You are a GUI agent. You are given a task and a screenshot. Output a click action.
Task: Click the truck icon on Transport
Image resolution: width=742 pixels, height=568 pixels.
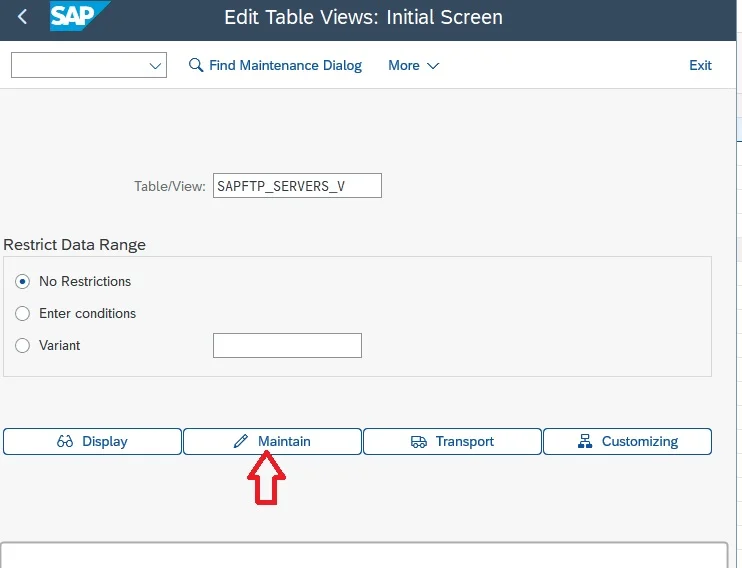tap(419, 442)
